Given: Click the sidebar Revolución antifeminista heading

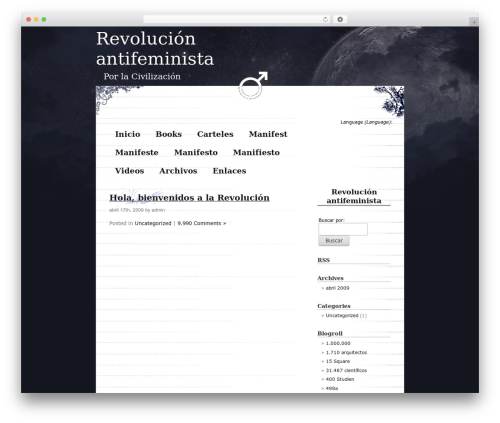Looking at the screenshot, I should point(354,196).
